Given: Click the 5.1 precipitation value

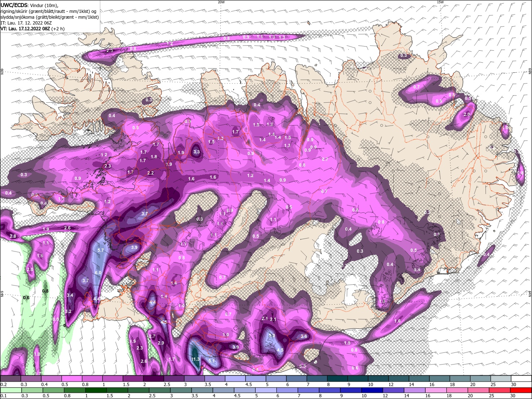Looking at the screenshot, I should pyautogui.click(x=212, y=361).
